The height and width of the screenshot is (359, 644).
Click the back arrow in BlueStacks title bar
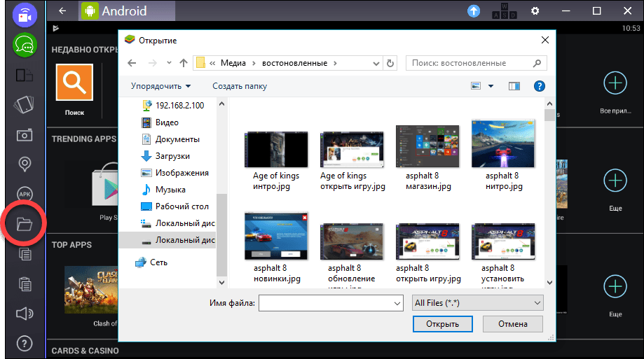[x=62, y=10]
